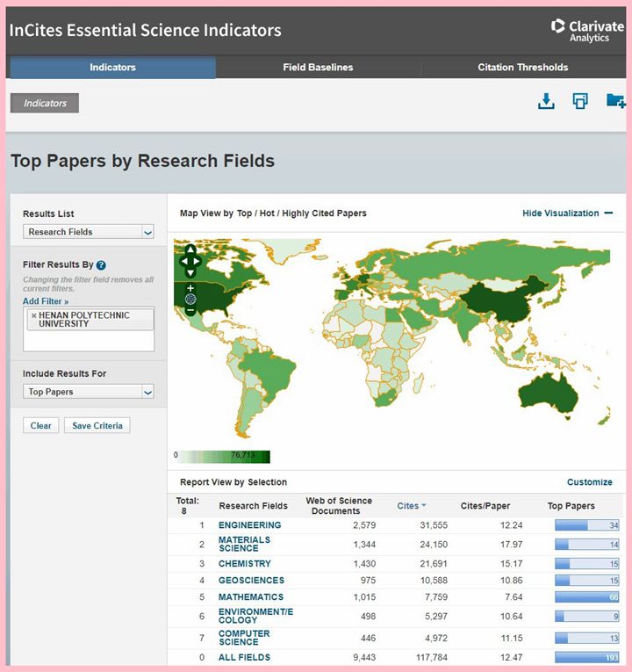Remove the Henan Polytechnic University filter

[34, 315]
